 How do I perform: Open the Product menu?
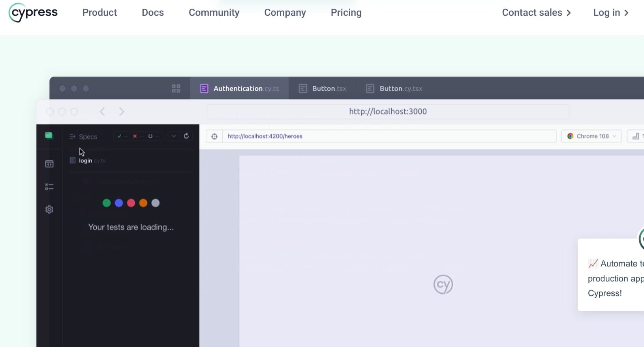tap(100, 13)
